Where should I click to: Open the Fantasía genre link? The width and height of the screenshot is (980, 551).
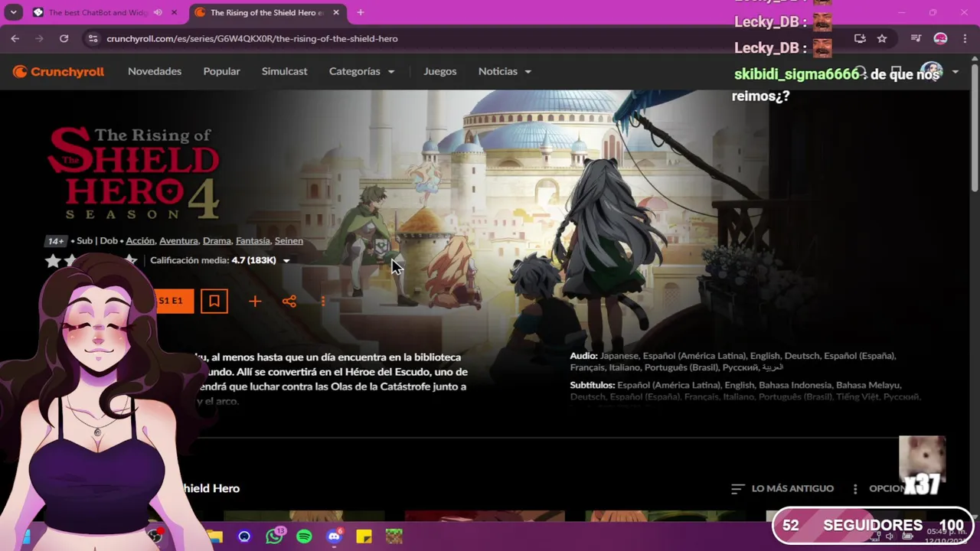(253, 240)
